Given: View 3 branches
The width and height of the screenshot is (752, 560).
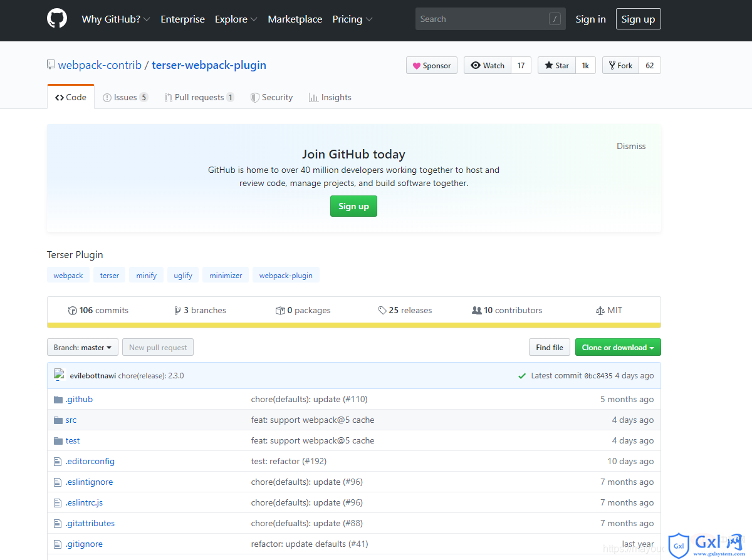Looking at the screenshot, I should (201, 310).
